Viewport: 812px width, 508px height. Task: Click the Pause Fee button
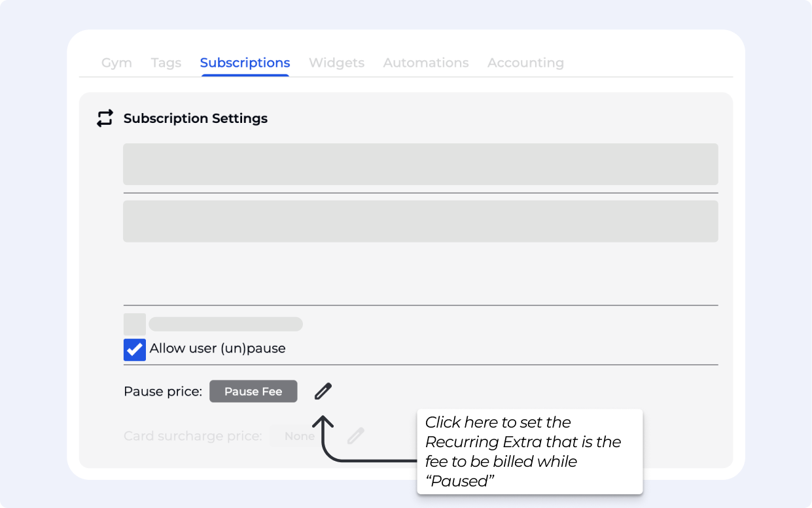(253, 392)
